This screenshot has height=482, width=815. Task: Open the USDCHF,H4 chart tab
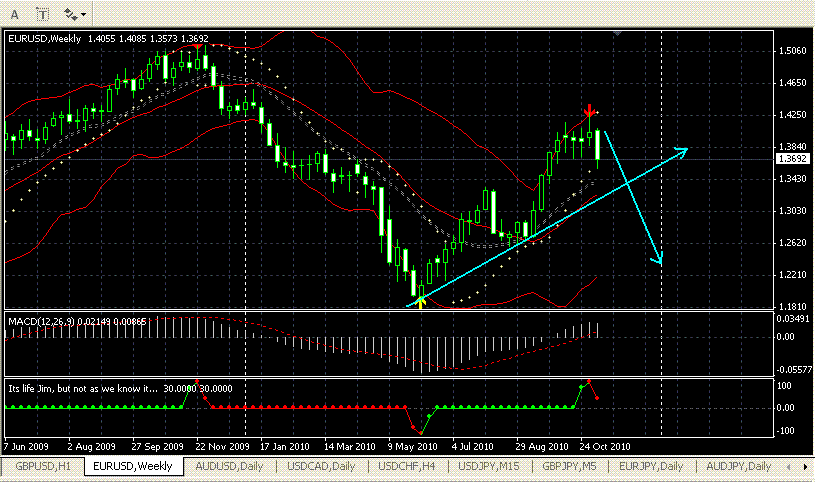(407, 466)
